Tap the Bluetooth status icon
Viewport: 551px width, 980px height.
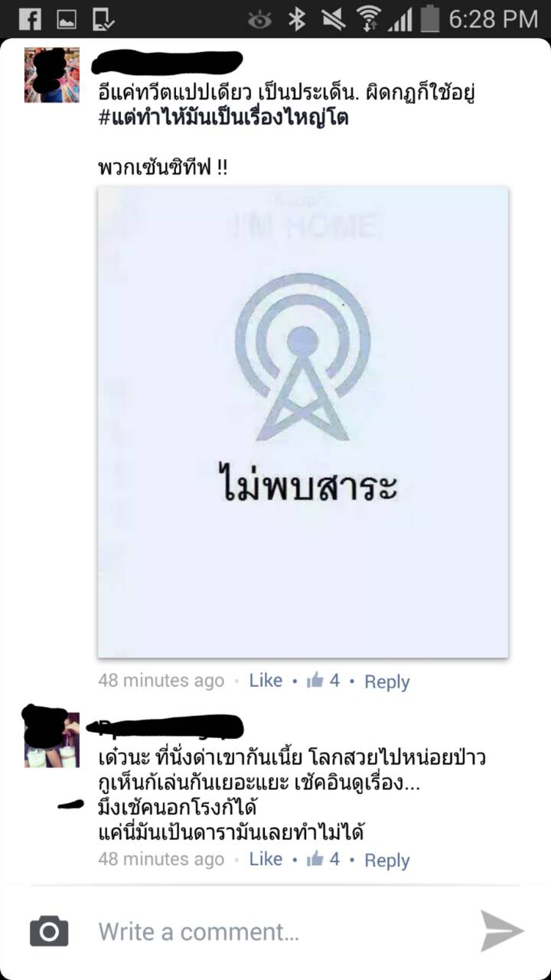tap(297, 19)
